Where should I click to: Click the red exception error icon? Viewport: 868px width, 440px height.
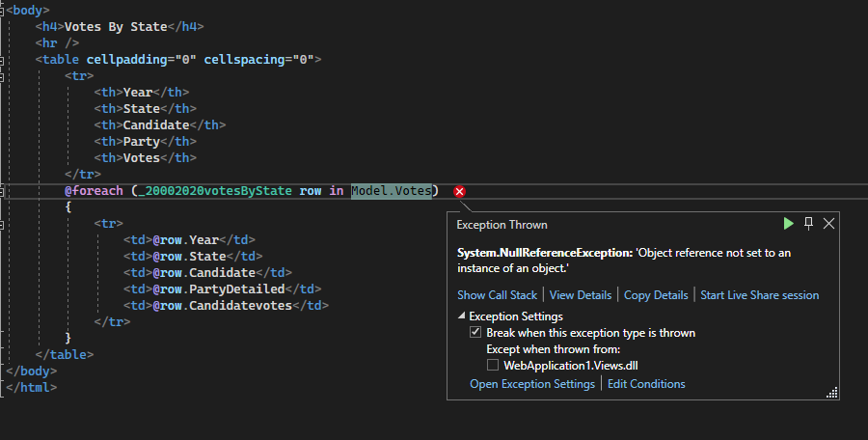pyautogui.click(x=459, y=191)
